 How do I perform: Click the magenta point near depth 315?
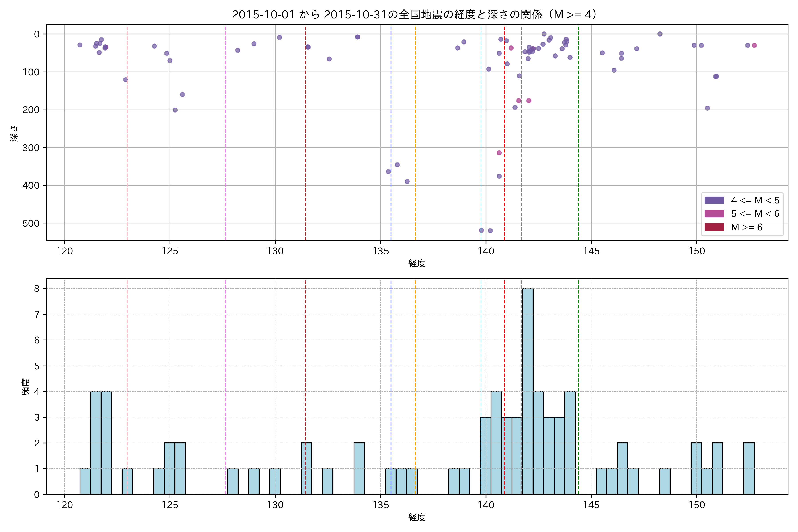pos(499,153)
